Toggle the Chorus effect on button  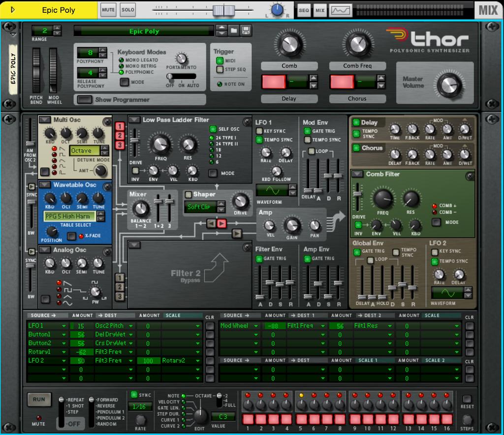(x=356, y=148)
